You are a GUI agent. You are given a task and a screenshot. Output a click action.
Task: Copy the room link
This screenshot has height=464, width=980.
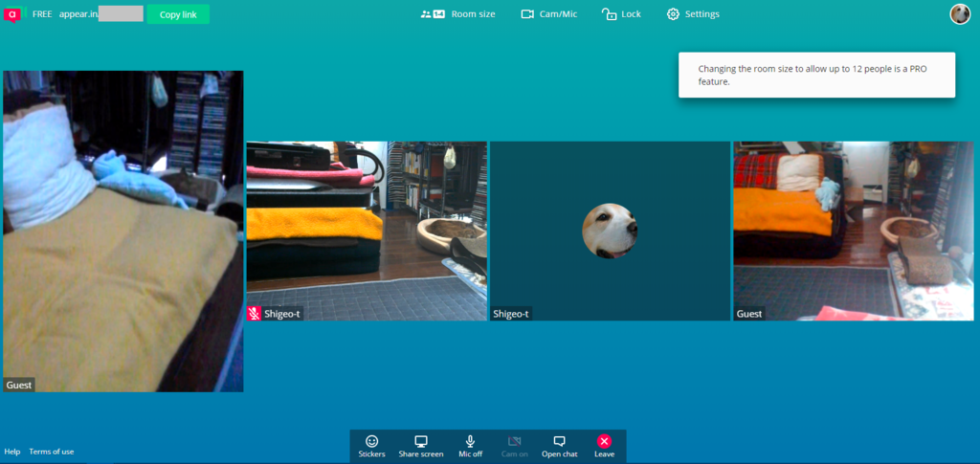coord(178,14)
